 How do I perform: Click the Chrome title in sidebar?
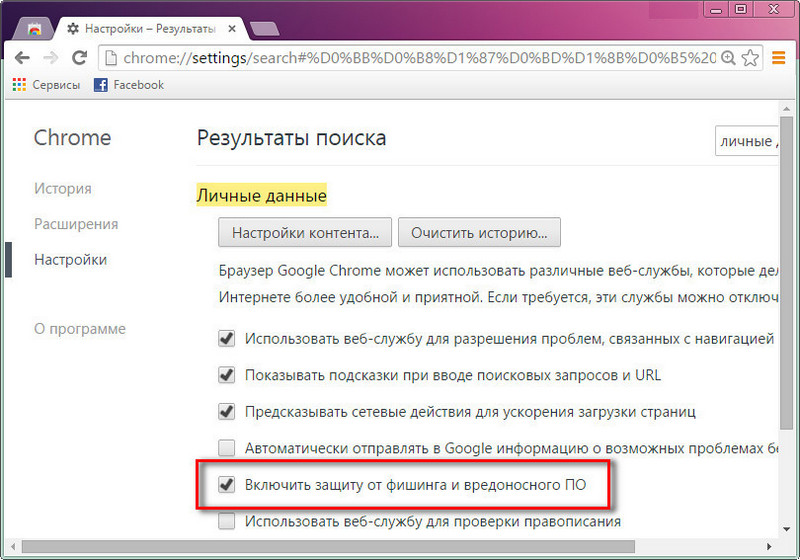coord(72,138)
